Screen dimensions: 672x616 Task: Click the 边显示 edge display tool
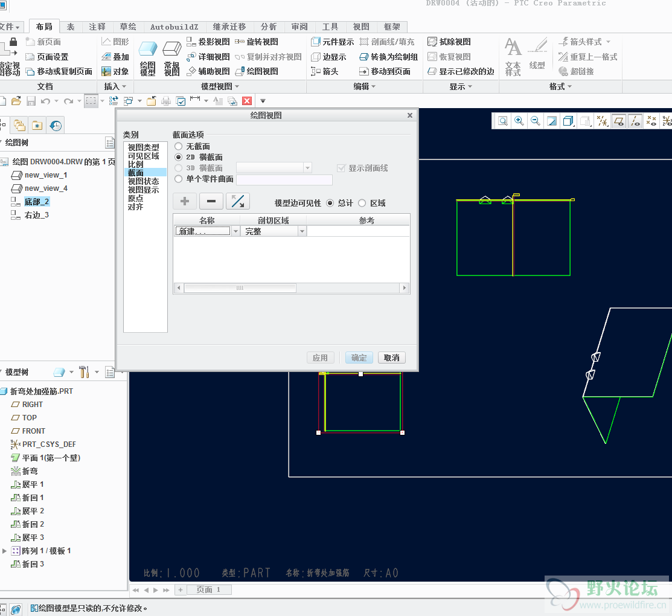(x=328, y=57)
